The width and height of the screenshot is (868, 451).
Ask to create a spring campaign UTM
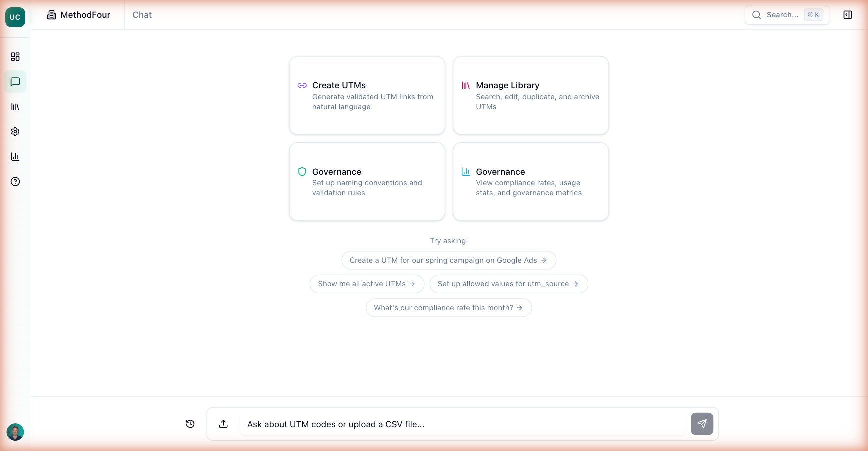448,260
